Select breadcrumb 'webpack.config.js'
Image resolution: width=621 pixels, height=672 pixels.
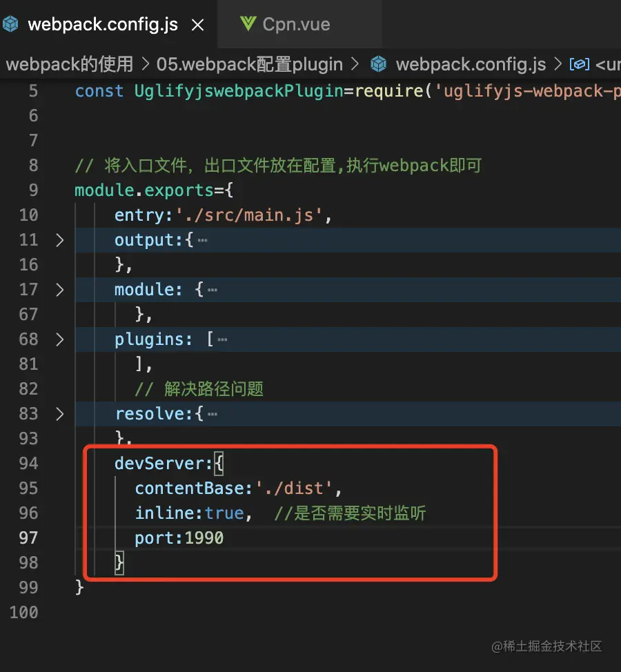[x=471, y=64]
